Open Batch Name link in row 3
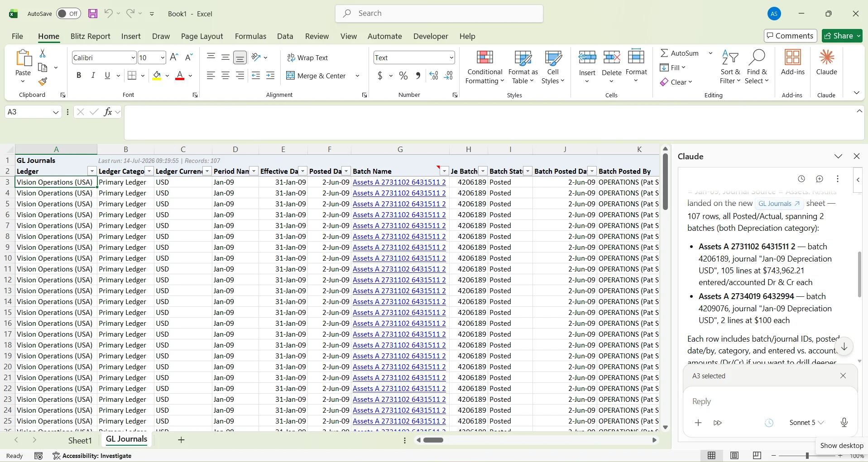The image size is (868, 462). pyautogui.click(x=399, y=182)
